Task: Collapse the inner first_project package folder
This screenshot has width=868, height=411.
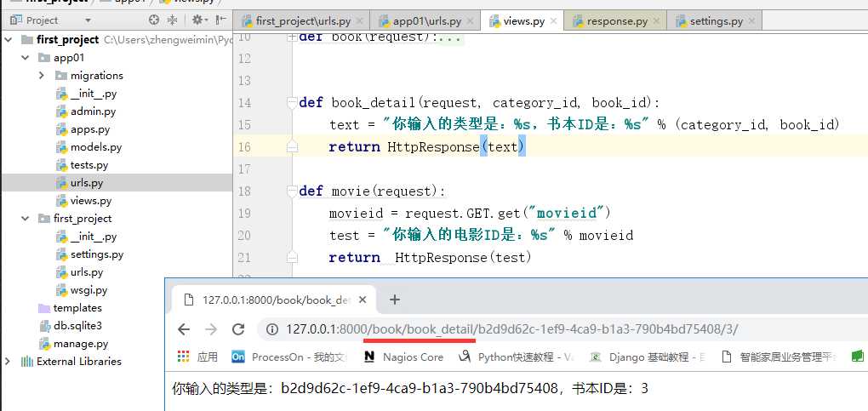Action: 26,218
